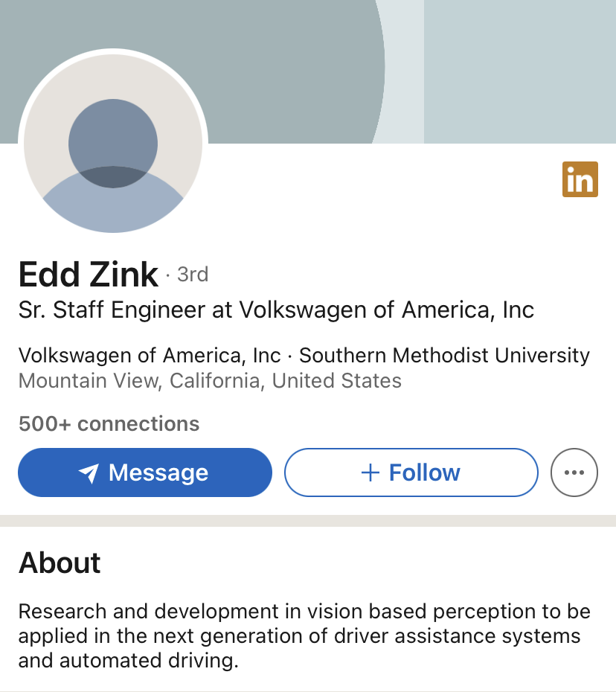Click the Message button
The image size is (616, 692).
pyautogui.click(x=145, y=472)
